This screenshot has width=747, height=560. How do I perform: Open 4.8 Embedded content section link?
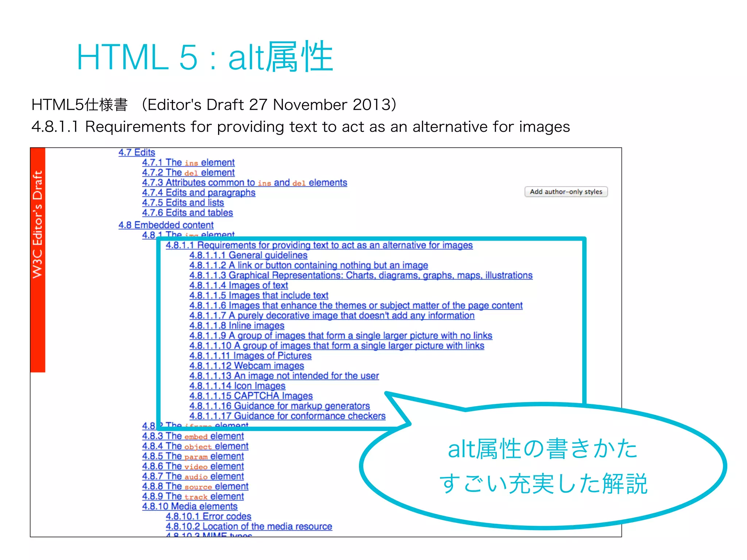[166, 225]
